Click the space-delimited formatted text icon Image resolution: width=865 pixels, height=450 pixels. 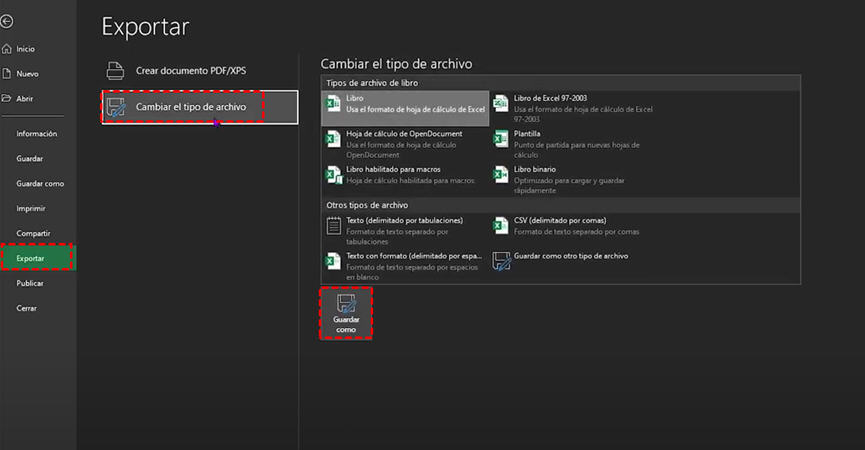coord(333,261)
